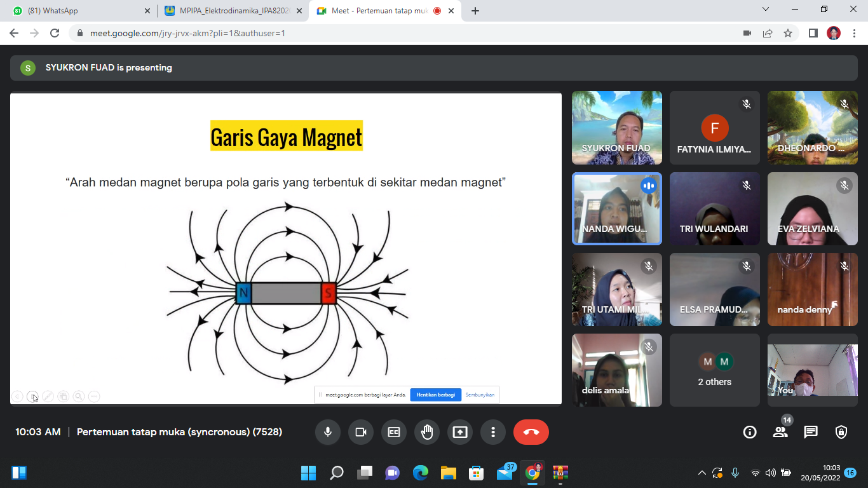The width and height of the screenshot is (868, 488).
Task: Toggle the microphone mute button
Action: click(328, 432)
